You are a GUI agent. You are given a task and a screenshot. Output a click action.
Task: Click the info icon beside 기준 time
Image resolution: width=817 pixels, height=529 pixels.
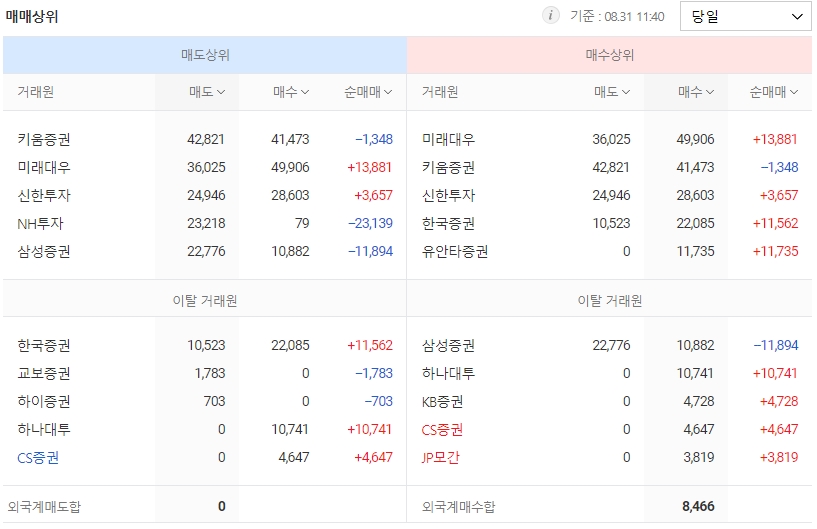click(x=550, y=16)
